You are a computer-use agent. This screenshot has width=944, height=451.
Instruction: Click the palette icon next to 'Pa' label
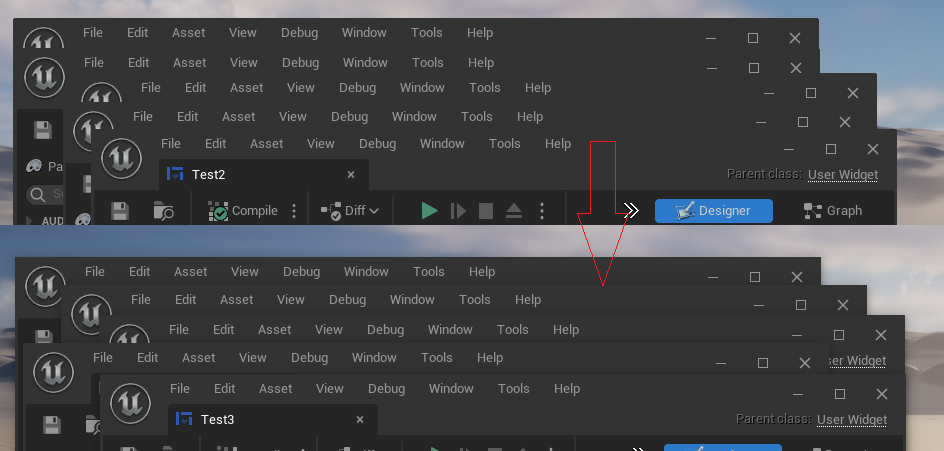coord(34,166)
